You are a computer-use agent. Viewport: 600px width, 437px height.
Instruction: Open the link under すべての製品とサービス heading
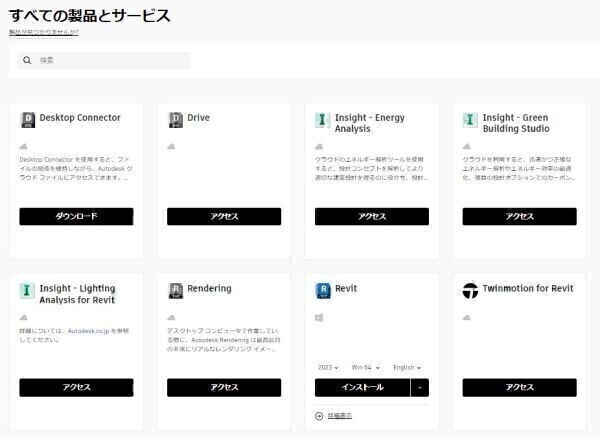pyautogui.click(x=44, y=32)
